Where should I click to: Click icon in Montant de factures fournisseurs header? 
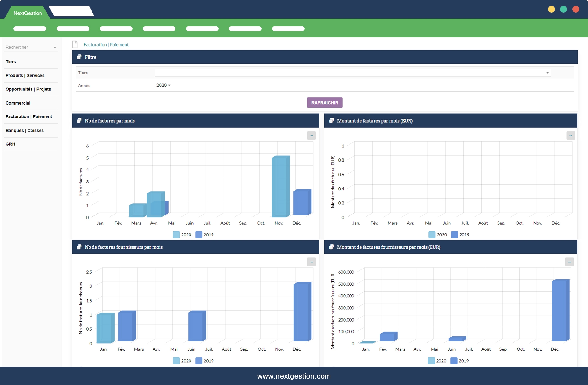pyautogui.click(x=331, y=247)
